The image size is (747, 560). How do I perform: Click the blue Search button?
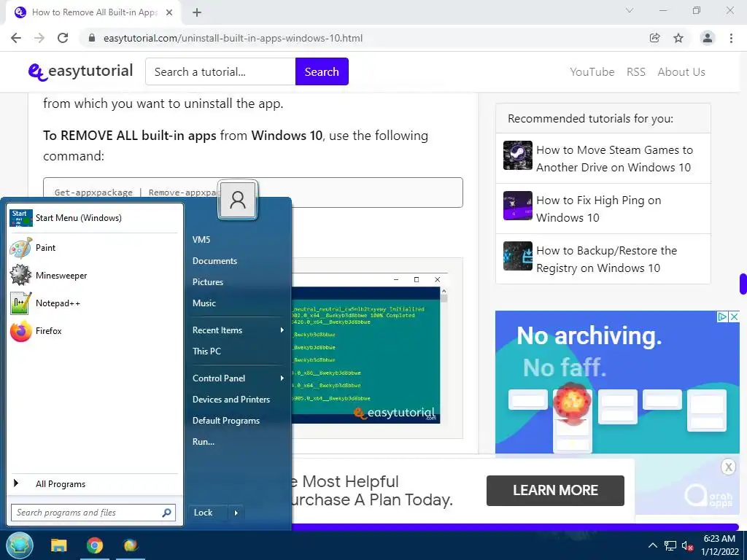[x=322, y=71]
